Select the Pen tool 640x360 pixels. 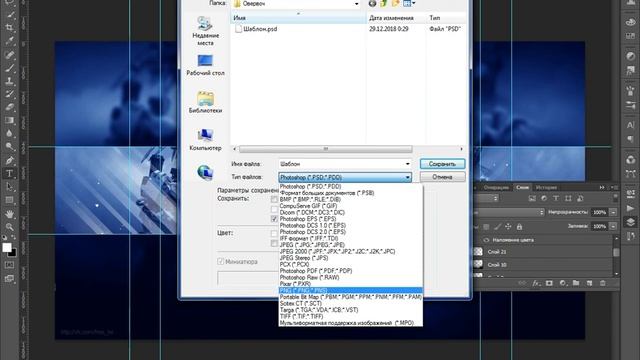point(9,160)
